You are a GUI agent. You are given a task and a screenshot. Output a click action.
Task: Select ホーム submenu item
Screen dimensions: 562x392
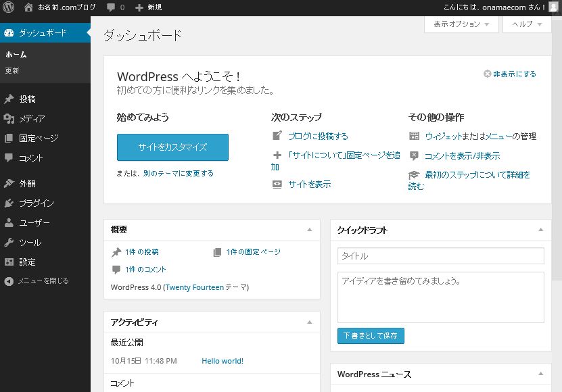[x=16, y=55]
